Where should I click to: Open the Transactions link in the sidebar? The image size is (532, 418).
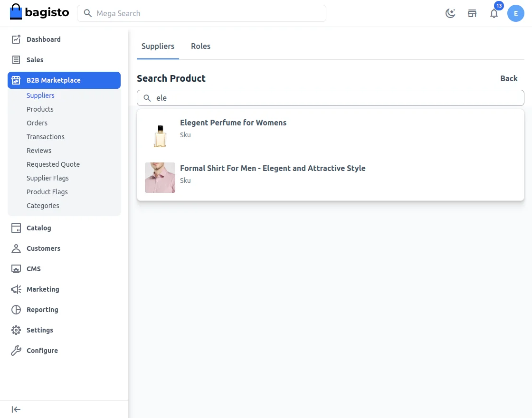[46, 137]
